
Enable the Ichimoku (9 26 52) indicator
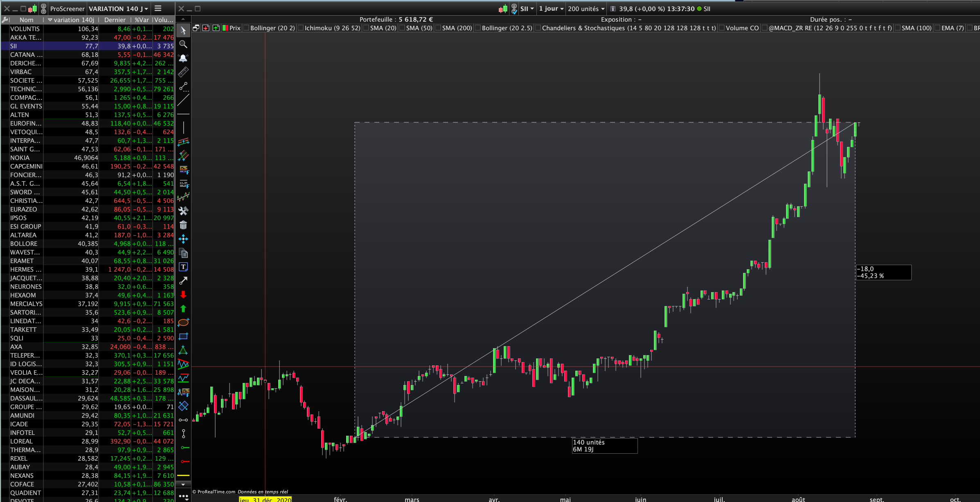pyautogui.click(x=301, y=28)
